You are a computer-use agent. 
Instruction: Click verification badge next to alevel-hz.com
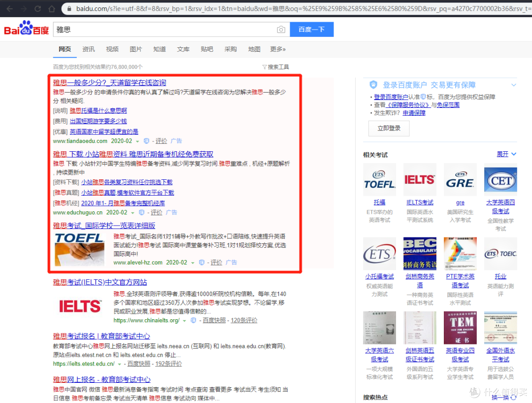tap(201, 263)
